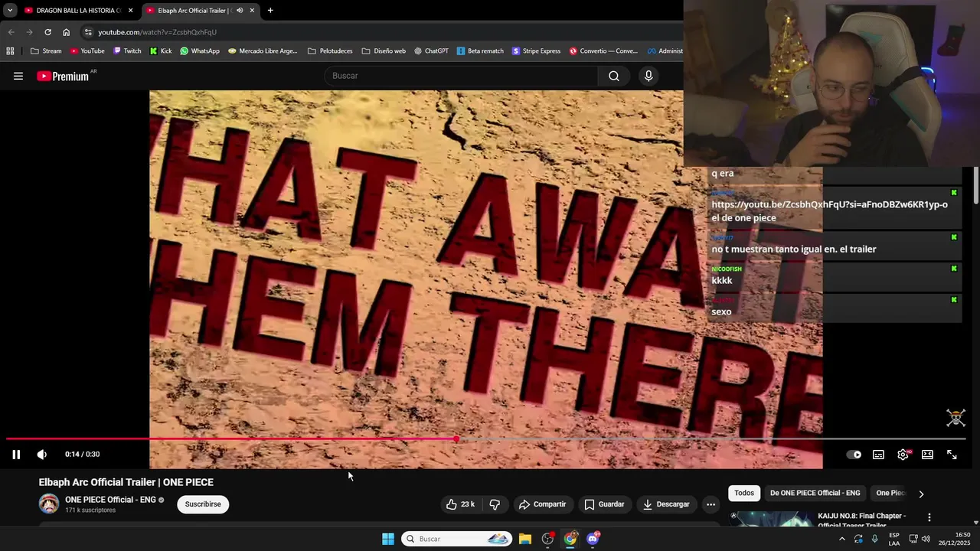Open the Windows Start menu

[388, 539]
